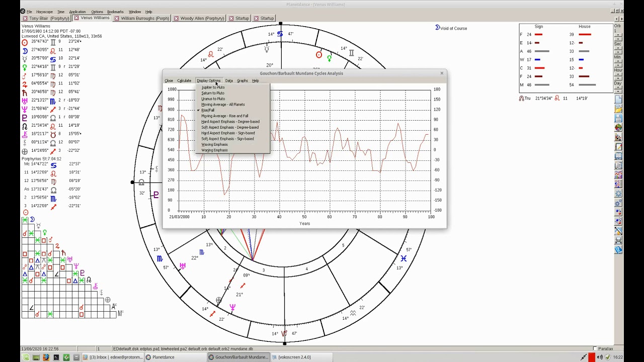644x362 pixels.
Task: Open the Time menu
Action: (61, 12)
